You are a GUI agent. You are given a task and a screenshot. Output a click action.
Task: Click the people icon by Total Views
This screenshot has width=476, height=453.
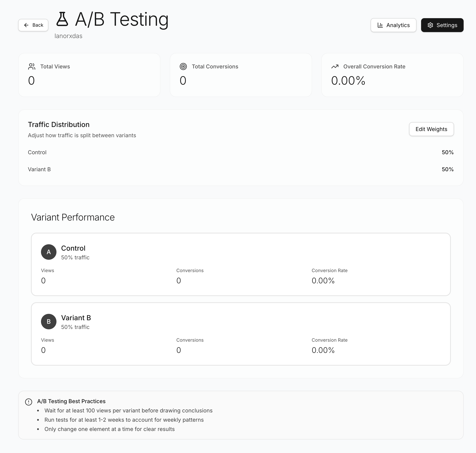tap(32, 67)
